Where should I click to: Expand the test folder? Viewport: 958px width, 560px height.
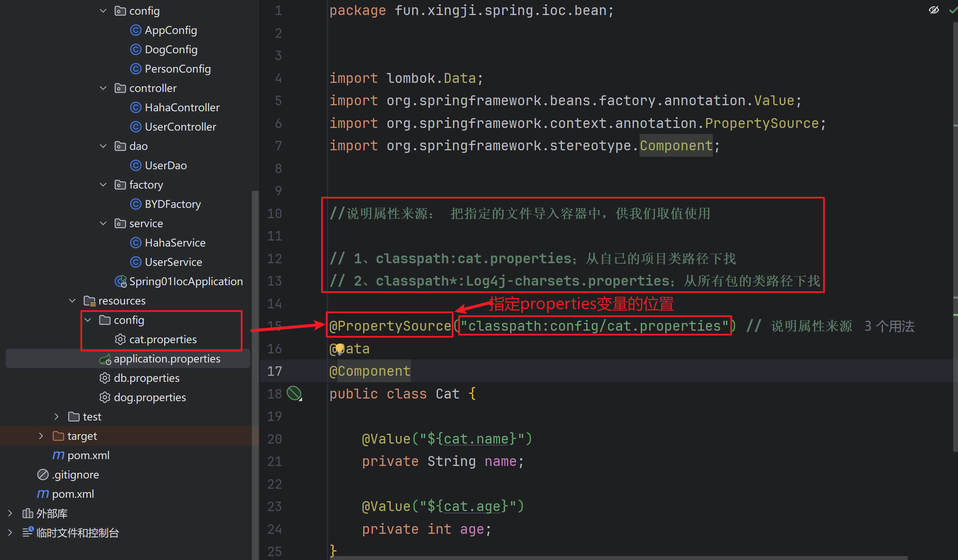(57, 417)
